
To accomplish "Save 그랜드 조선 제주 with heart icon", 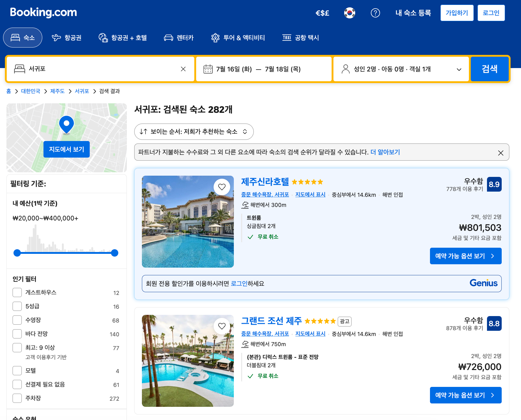I will (x=222, y=326).
